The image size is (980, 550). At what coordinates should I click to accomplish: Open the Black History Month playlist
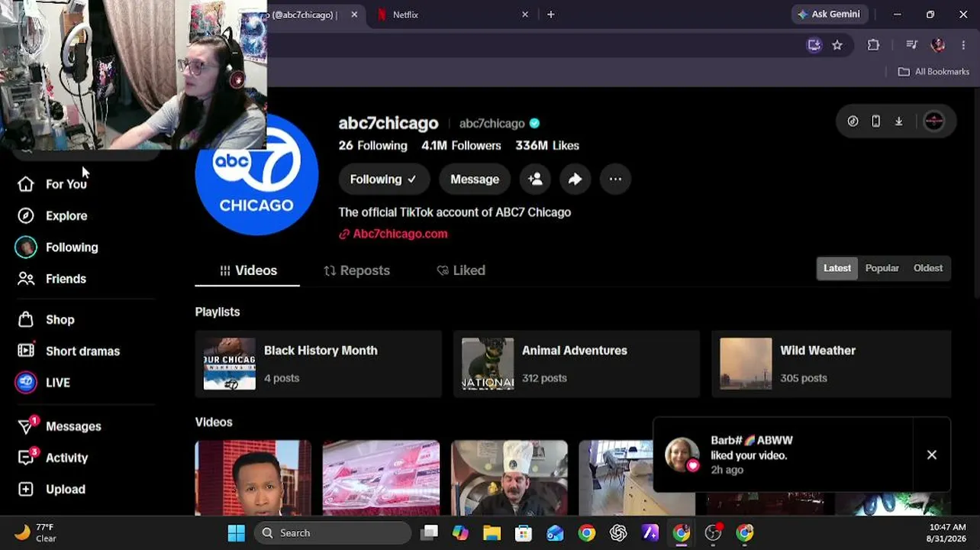[318, 364]
